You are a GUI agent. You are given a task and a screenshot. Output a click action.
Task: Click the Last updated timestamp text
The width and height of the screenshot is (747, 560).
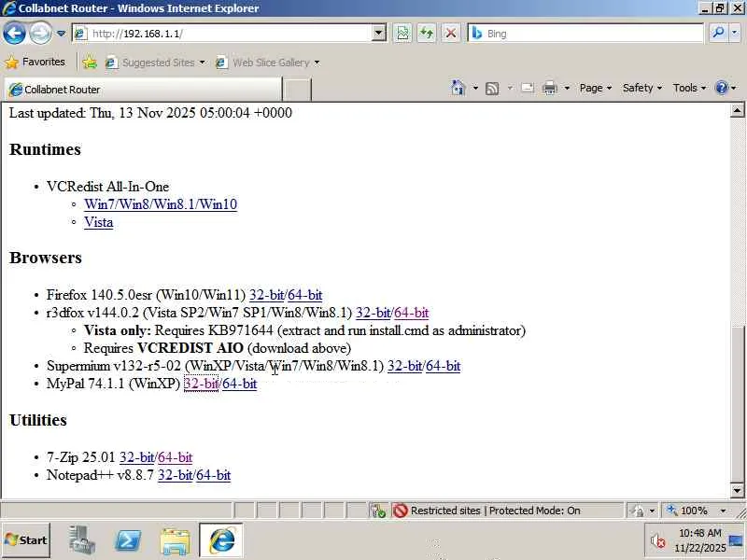click(x=150, y=113)
